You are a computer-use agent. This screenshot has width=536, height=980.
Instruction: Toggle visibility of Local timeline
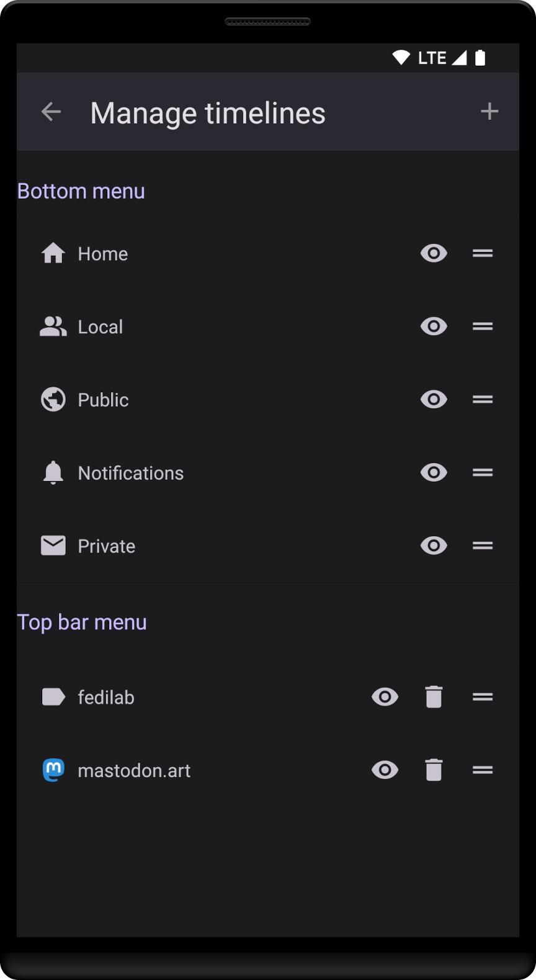point(434,326)
